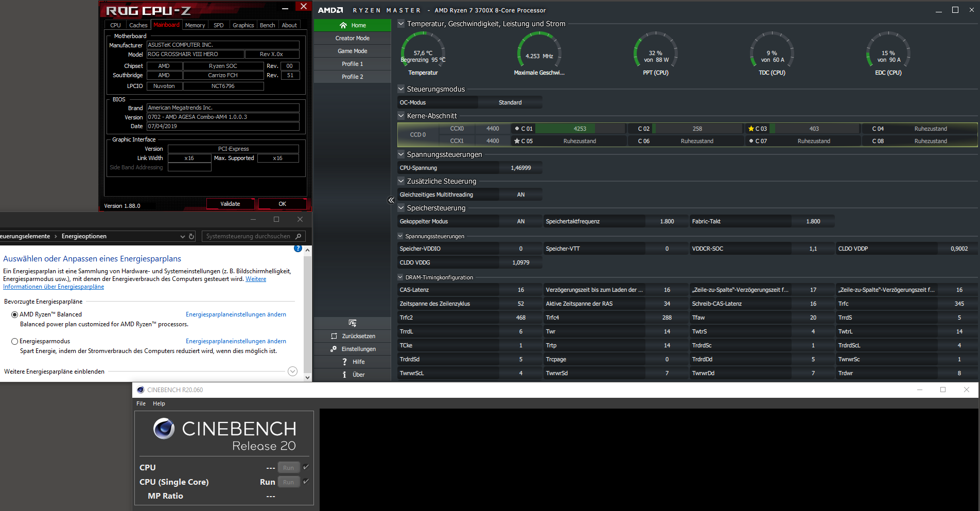Click the search magnifier in Systemsteuerung search box
The image size is (980, 511).
pos(298,236)
